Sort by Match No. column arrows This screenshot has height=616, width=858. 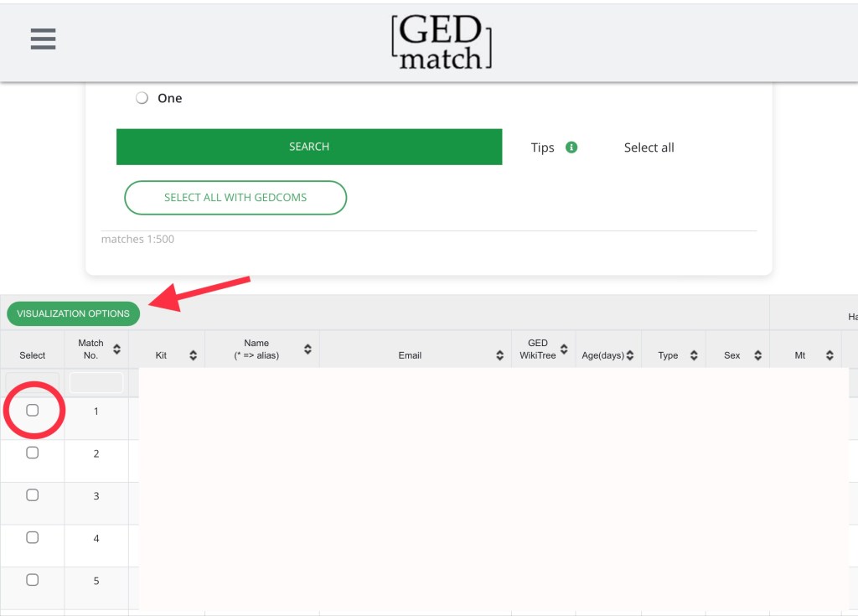tap(116, 349)
